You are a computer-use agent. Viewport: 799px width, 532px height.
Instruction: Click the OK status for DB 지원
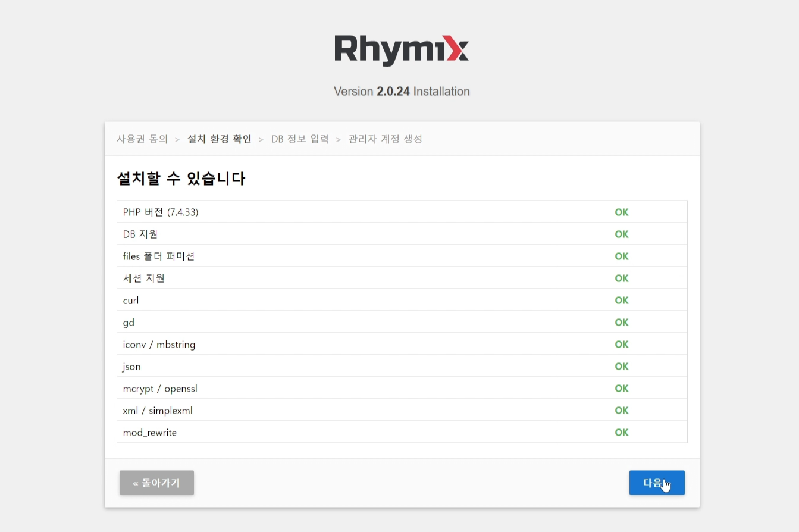(622, 234)
